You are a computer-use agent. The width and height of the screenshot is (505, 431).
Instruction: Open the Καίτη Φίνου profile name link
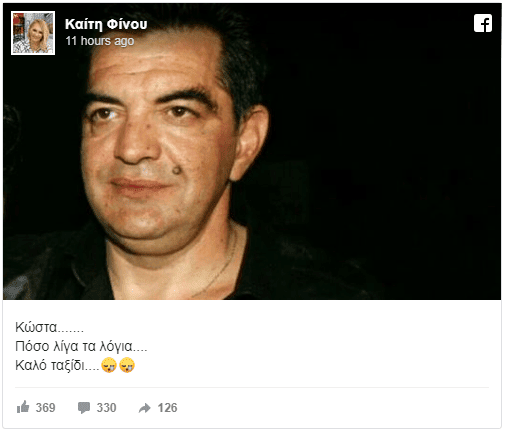point(106,24)
